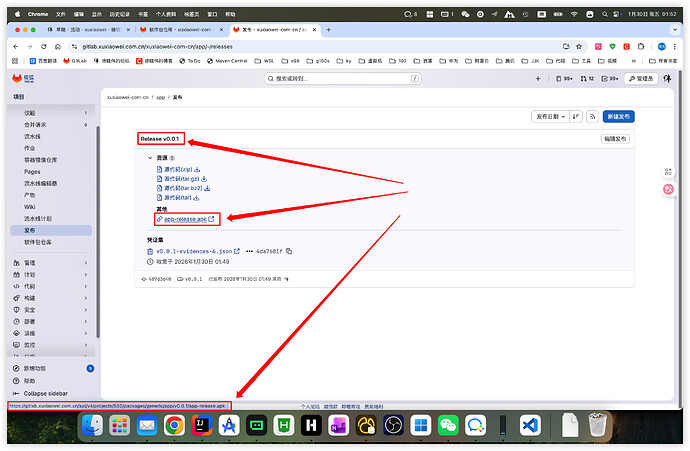The width and height of the screenshot is (690, 451).
Task: Download the 源代码(zip) archive via its download icon
Action: point(197,169)
